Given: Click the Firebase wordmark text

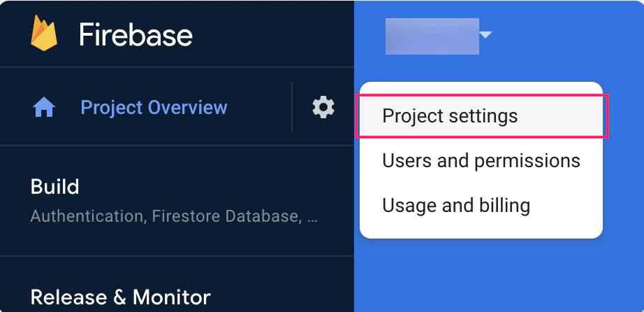Looking at the screenshot, I should [136, 34].
